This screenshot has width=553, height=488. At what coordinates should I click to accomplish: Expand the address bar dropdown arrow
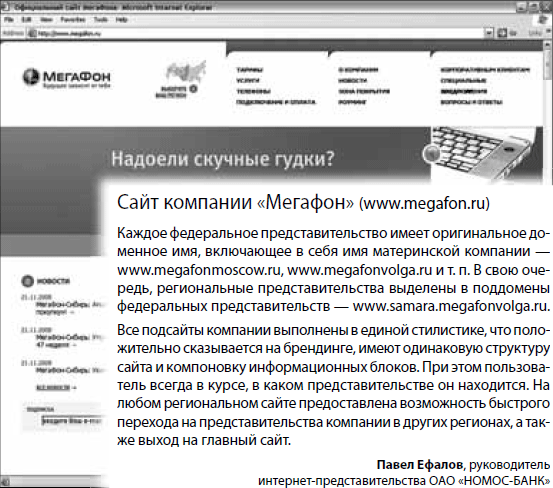(488, 33)
